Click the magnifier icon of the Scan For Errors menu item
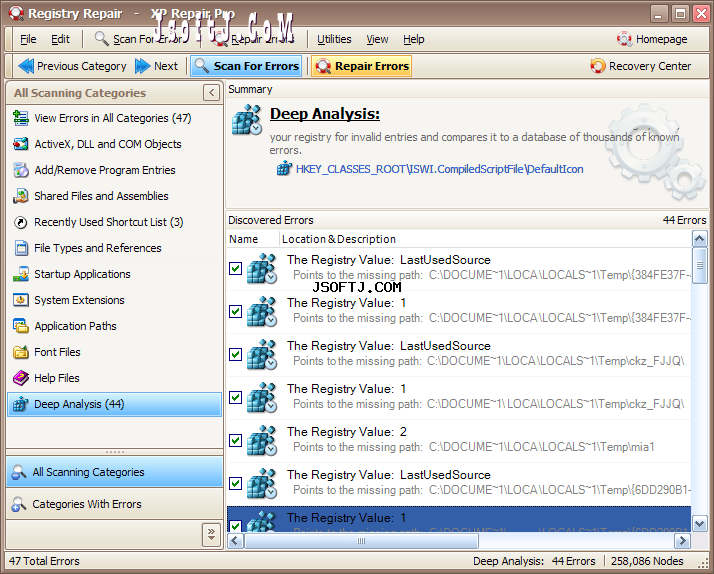Image resolution: width=714 pixels, height=574 pixels. pos(101,39)
